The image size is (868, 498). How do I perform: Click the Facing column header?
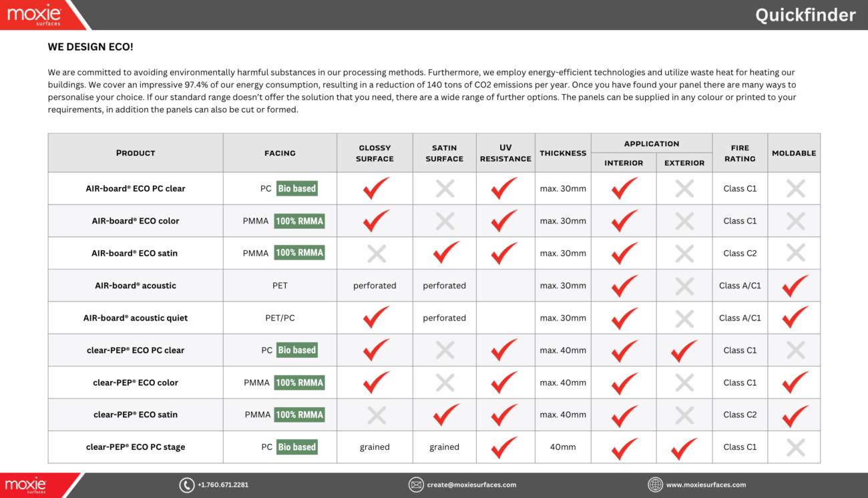tap(280, 153)
